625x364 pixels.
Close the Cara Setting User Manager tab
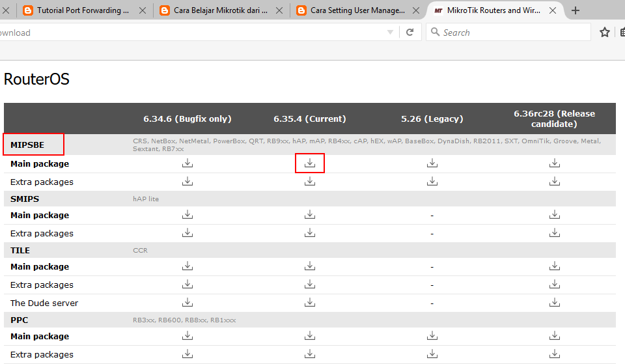point(416,11)
